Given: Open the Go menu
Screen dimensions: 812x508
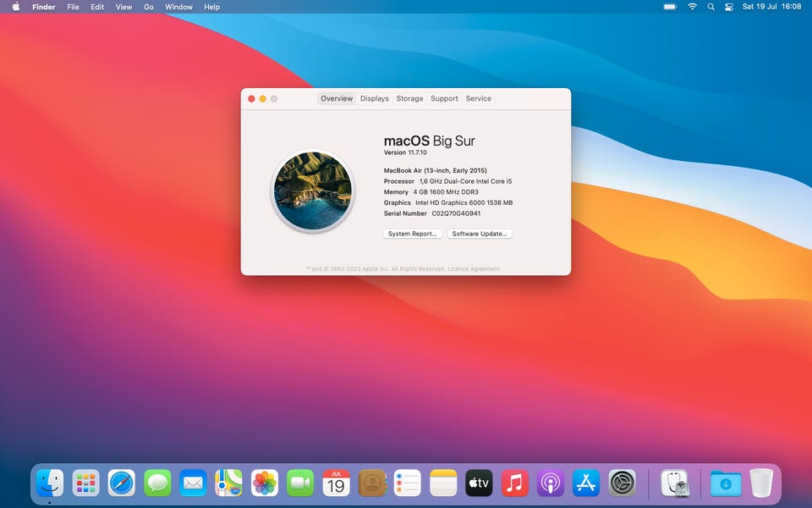Looking at the screenshot, I should click(x=149, y=7).
